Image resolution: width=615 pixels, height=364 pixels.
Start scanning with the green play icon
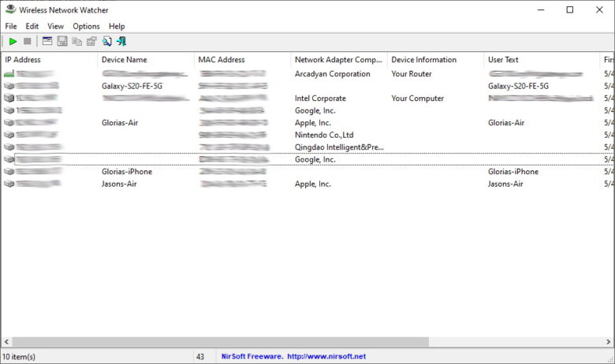point(13,41)
